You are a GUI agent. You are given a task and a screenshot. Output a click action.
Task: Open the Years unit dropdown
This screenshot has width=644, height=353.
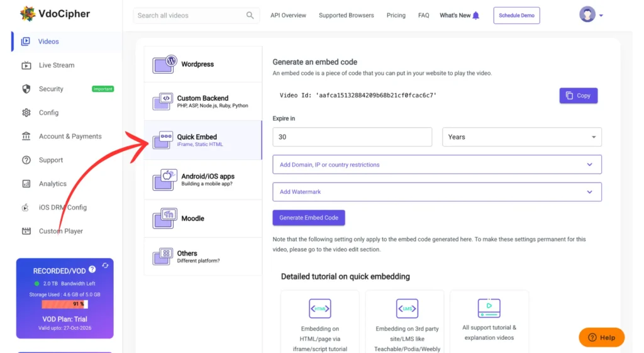pos(521,137)
